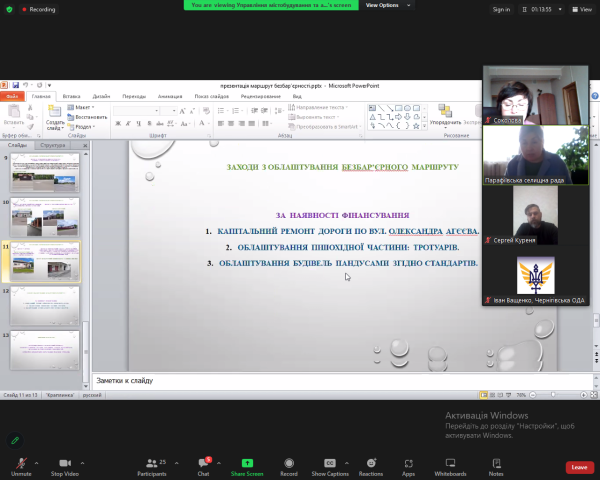Image resolution: width=600 pixels, height=480 pixels.
Task: Open the Participants panel
Action: (x=151, y=464)
